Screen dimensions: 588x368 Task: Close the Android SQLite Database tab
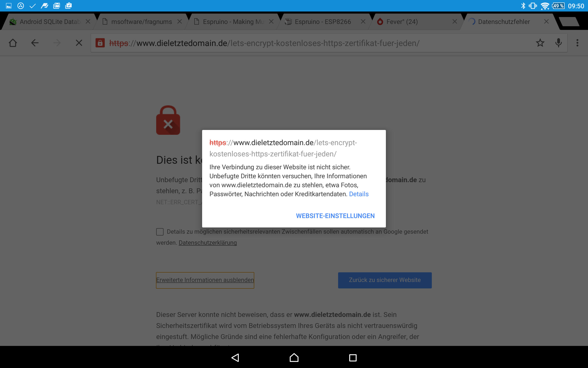[x=88, y=22]
